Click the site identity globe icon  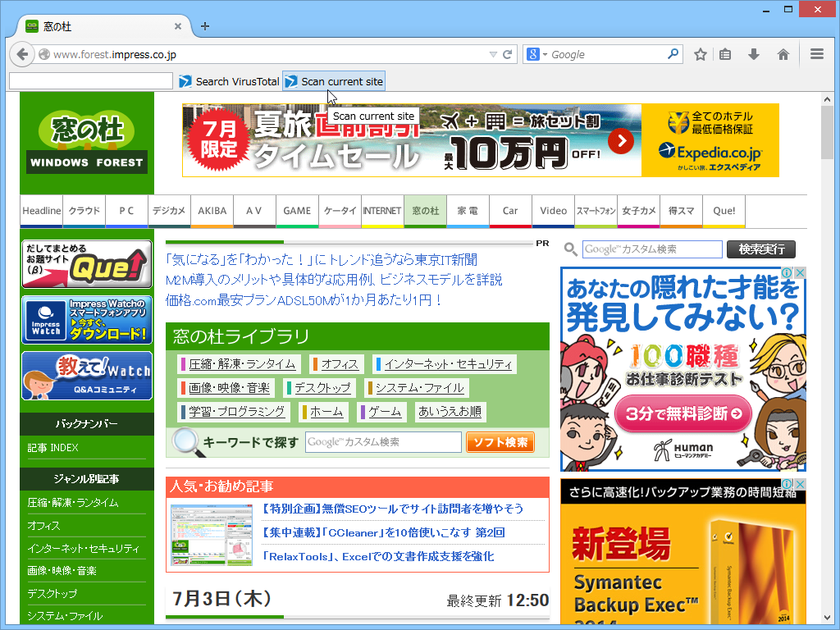[x=44, y=54]
